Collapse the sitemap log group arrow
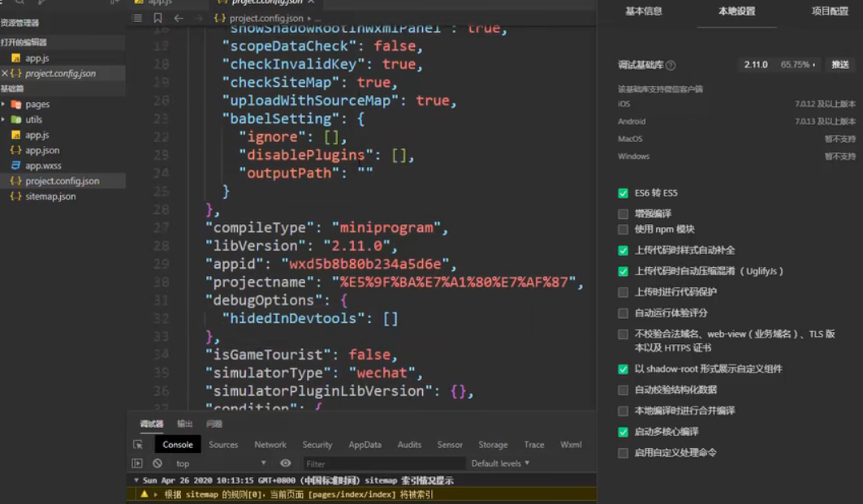The image size is (863, 504). 136,480
